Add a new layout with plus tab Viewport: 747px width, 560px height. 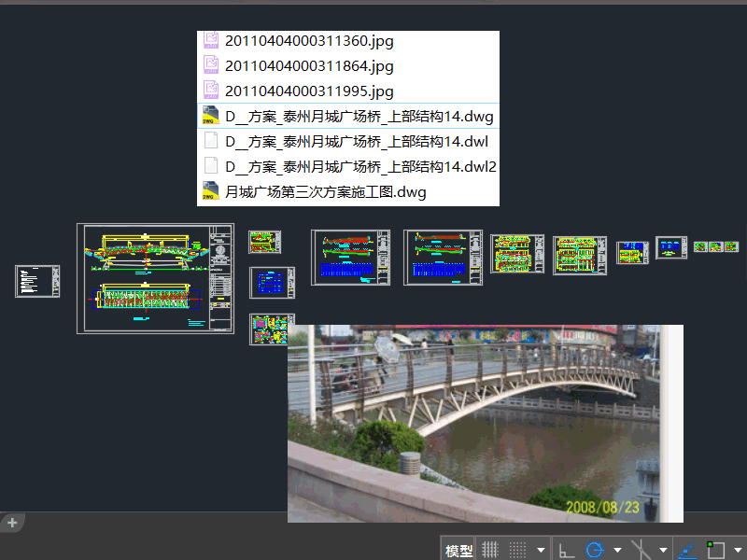pos(12,523)
